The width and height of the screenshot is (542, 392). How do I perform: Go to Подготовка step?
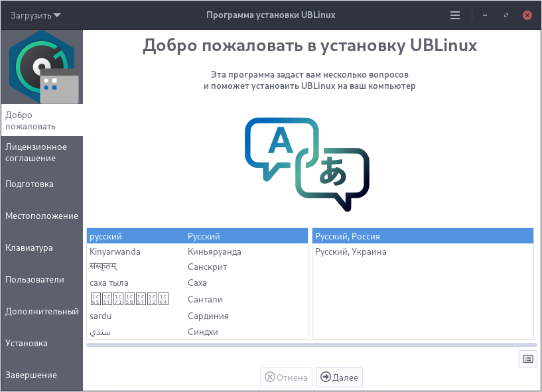[42, 184]
